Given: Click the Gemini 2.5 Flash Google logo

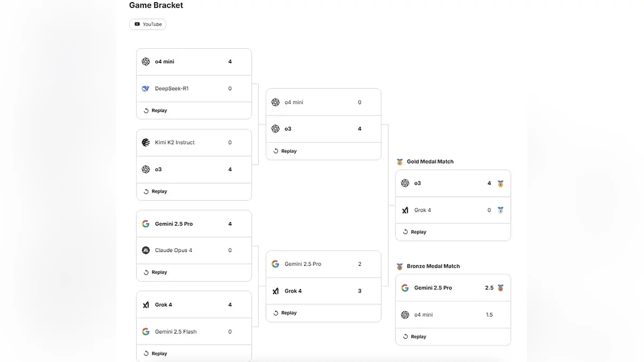Looking at the screenshot, I should pyautogui.click(x=145, y=331).
